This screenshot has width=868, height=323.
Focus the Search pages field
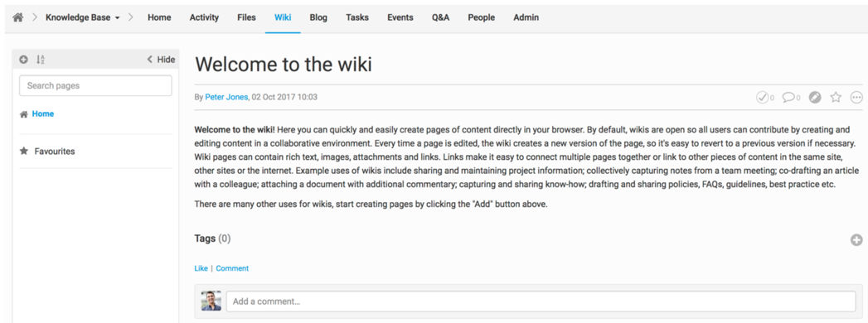click(96, 86)
